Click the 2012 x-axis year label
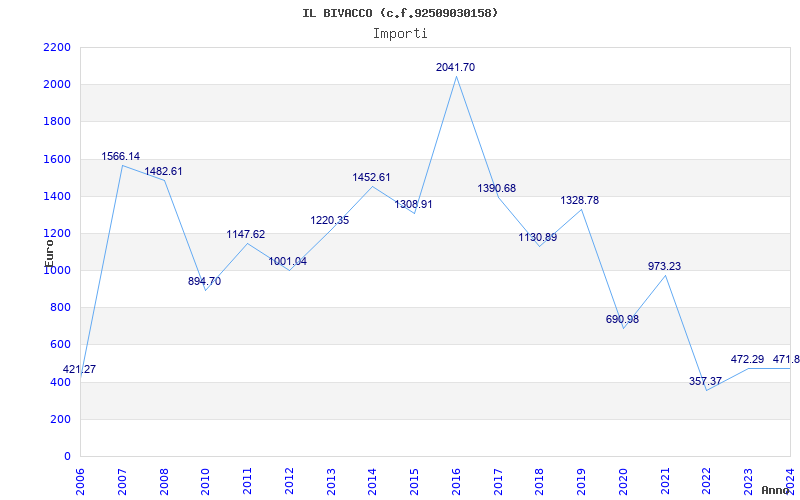The width and height of the screenshot is (800, 500). 289,482
